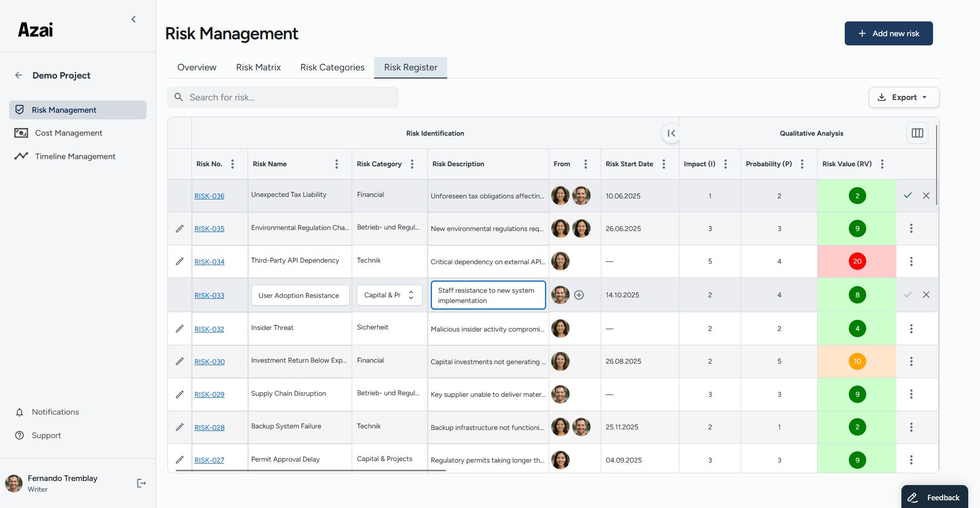The width and height of the screenshot is (980, 508).
Task: Open Notifications in the sidebar
Action: (x=78, y=412)
